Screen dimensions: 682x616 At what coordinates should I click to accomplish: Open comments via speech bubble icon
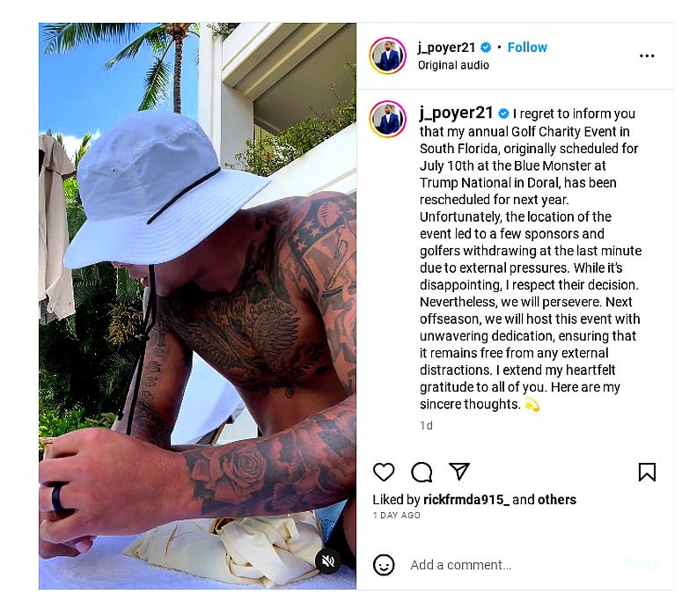point(422,472)
